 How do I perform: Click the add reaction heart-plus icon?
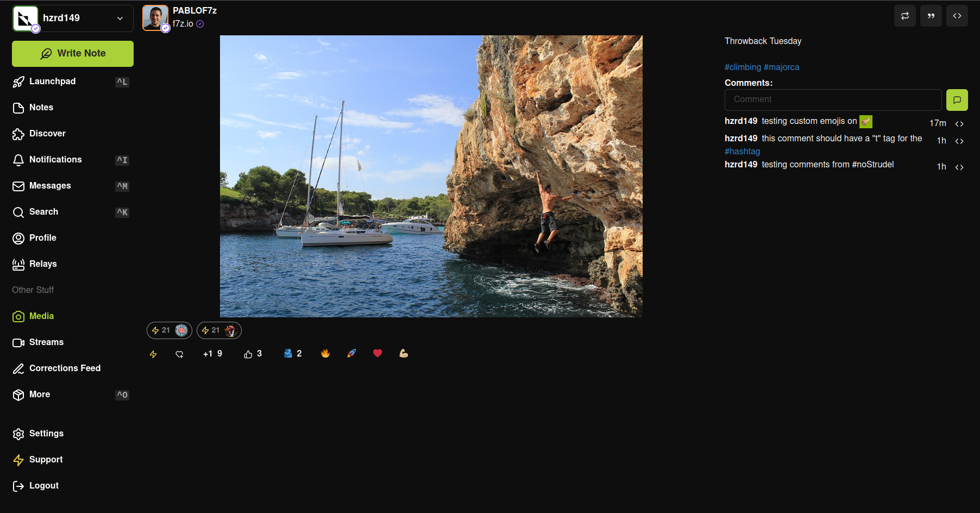179,354
